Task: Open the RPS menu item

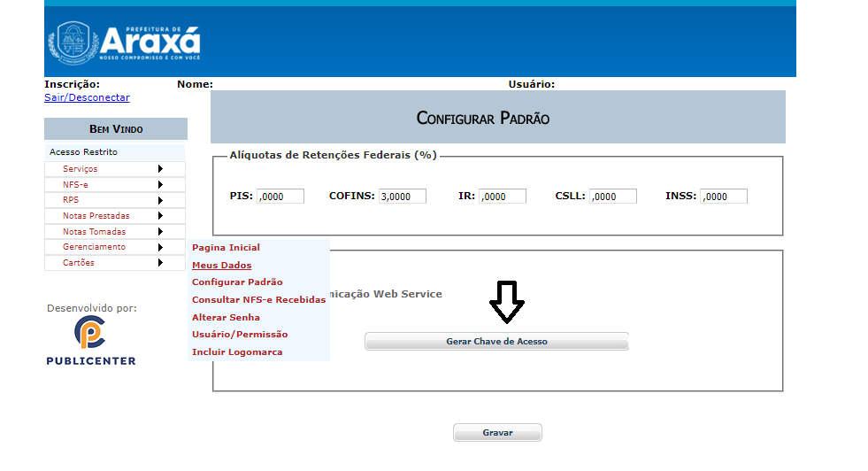Action: pos(115,200)
